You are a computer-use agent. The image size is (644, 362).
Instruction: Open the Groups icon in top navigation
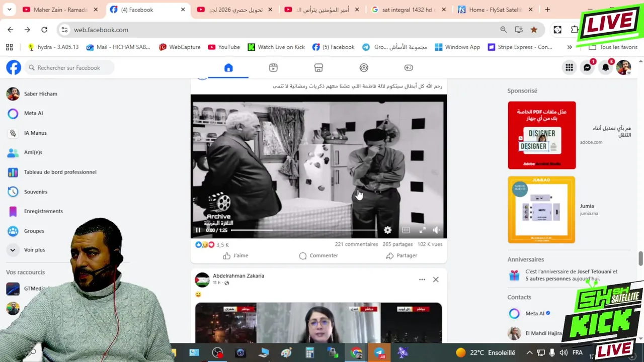[364, 67]
